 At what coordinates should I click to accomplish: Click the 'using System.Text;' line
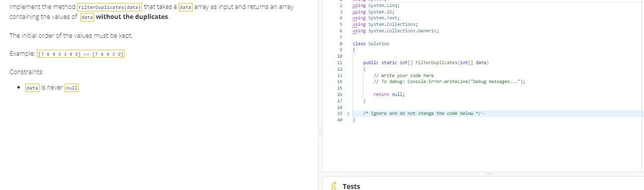click(x=376, y=18)
